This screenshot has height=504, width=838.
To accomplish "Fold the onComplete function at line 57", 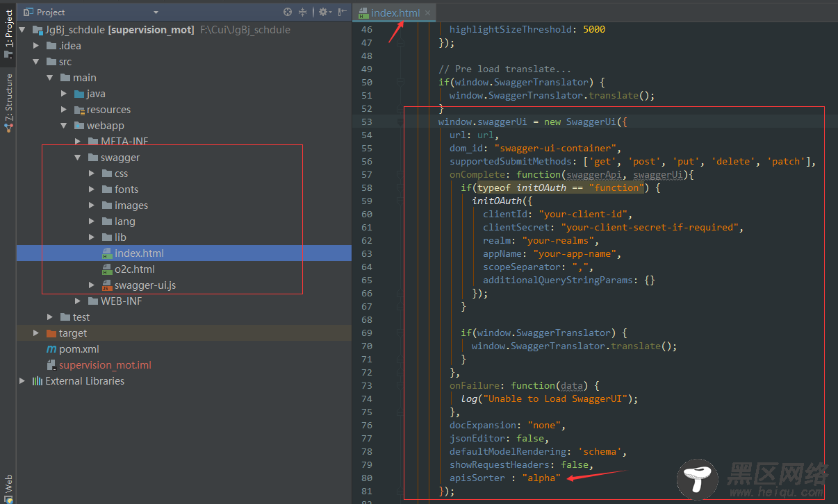I will pyautogui.click(x=400, y=174).
